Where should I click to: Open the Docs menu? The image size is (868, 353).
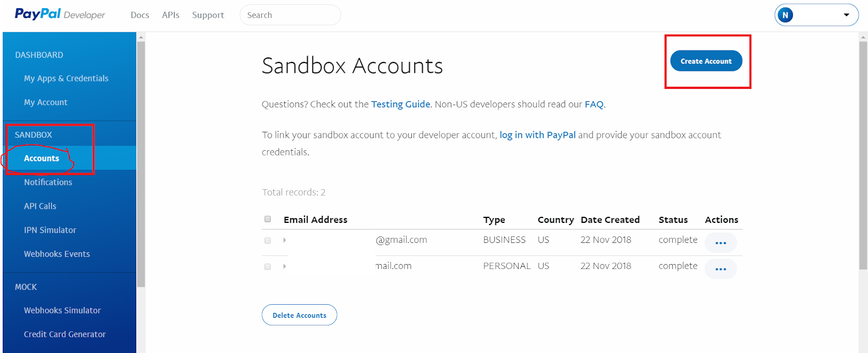point(140,15)
